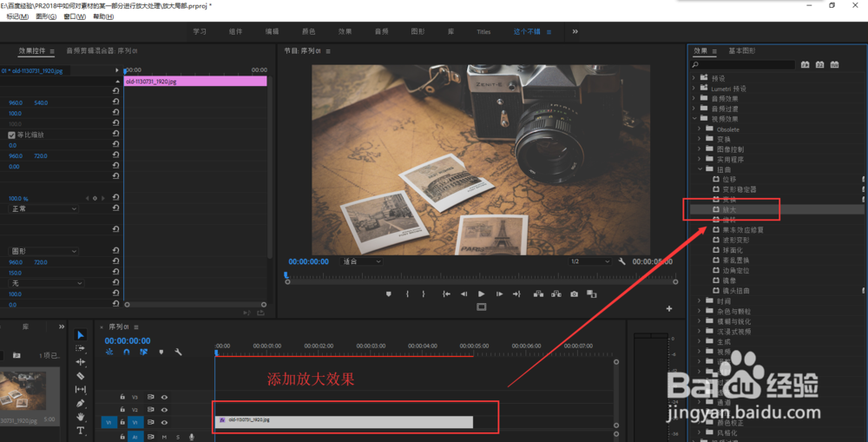868x442 pixels.
Task: Switch to the 效果 workspace tab
Action: pos(345,31)
